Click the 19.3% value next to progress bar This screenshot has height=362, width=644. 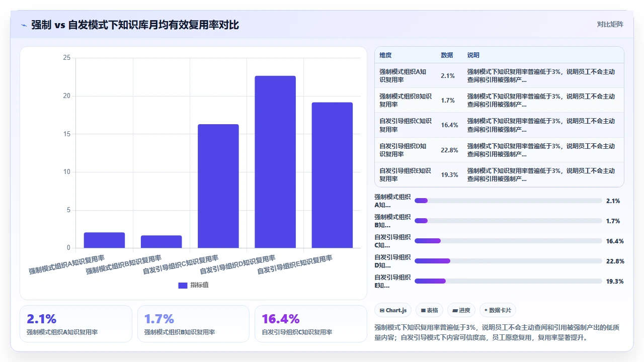click(x=615, y=281)
